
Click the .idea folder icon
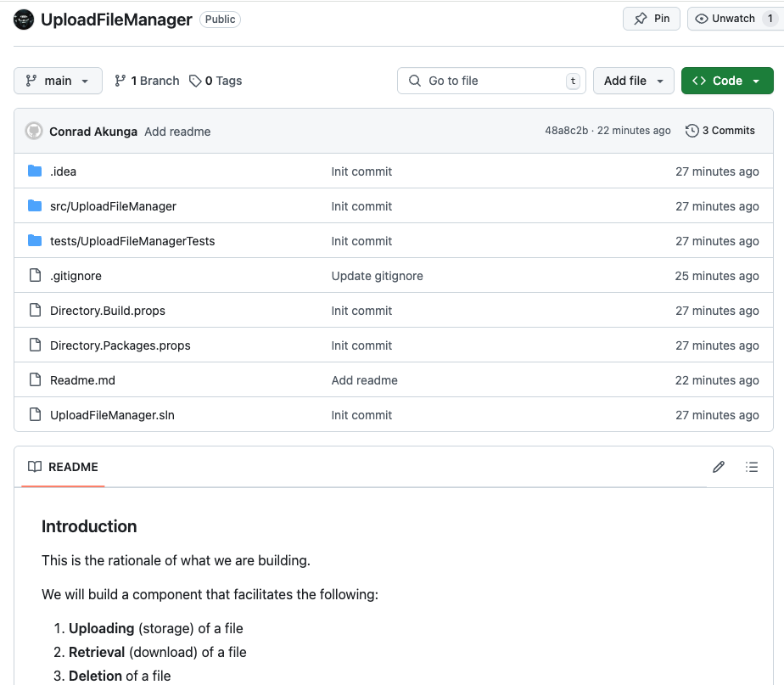35,171
